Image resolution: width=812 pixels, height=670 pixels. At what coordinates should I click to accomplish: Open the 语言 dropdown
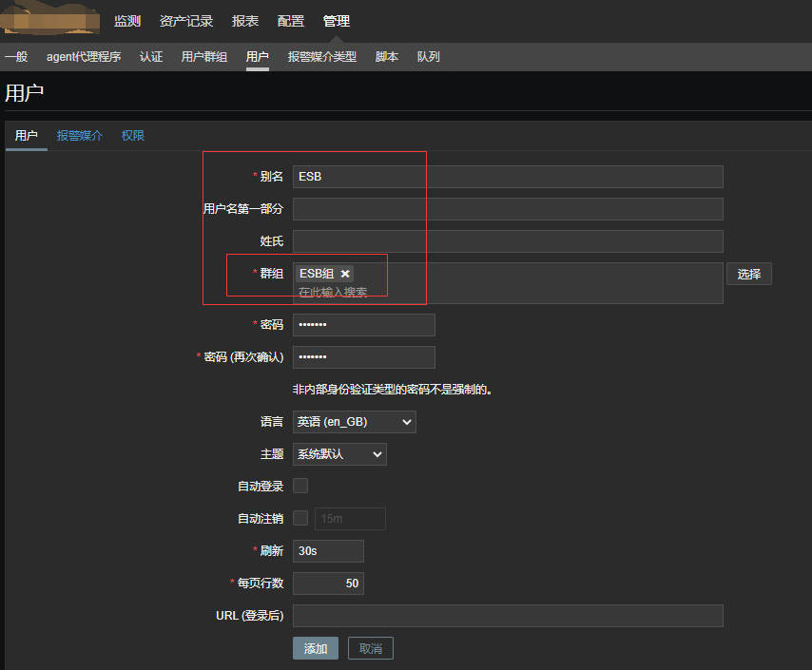pyautogui.click(x=355, y=422)
